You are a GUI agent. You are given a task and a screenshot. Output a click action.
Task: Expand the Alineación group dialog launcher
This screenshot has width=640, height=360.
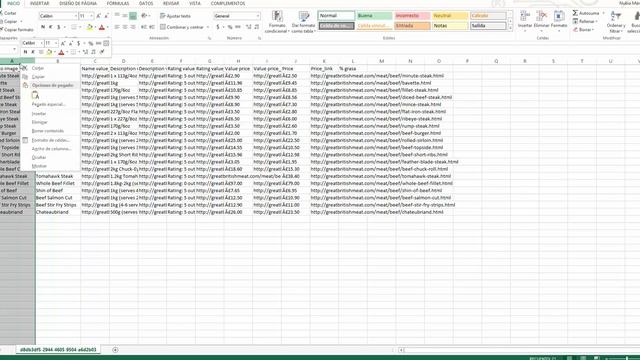209,38
